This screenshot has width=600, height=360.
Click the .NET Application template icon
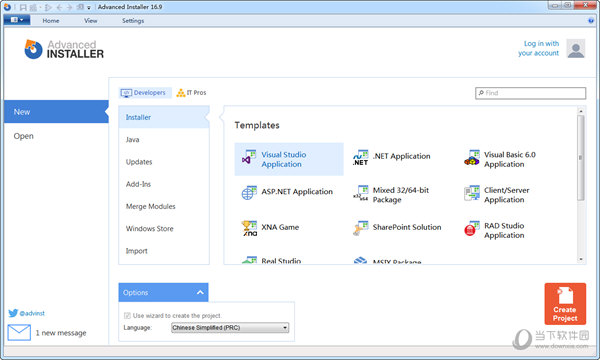pyautogui.click(x=360, y=157)
